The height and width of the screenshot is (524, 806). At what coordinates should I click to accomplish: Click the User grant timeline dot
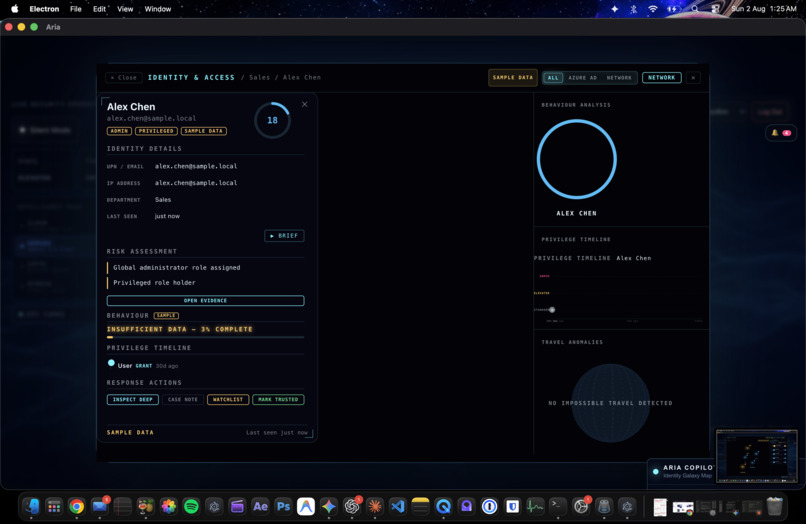pos(111,363)
